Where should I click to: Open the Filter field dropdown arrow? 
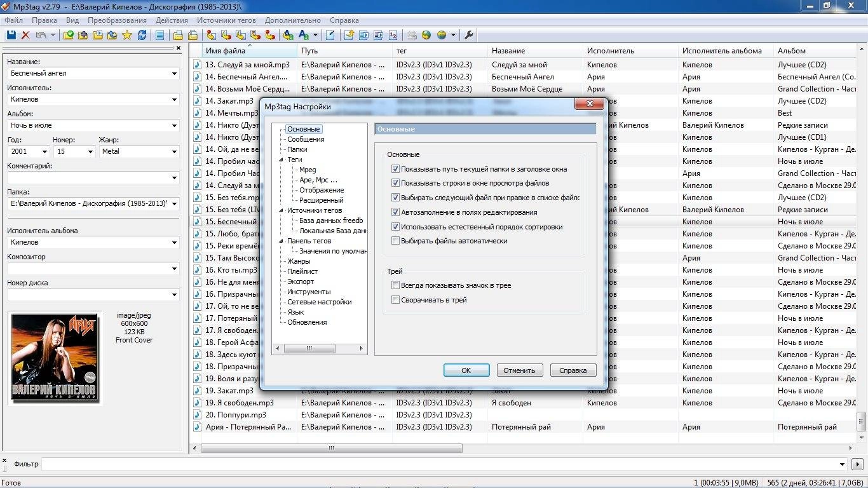(843, 464)
